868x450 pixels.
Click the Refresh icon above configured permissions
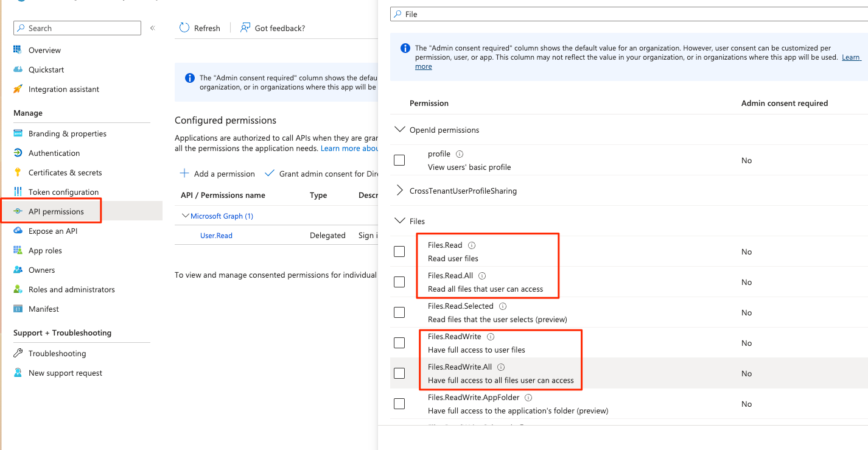tap(183, 27)
